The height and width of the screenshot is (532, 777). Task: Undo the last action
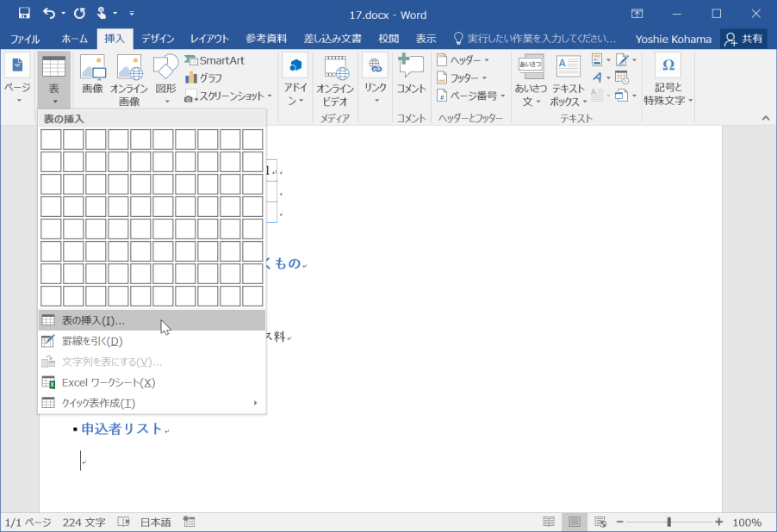[48, 14]
